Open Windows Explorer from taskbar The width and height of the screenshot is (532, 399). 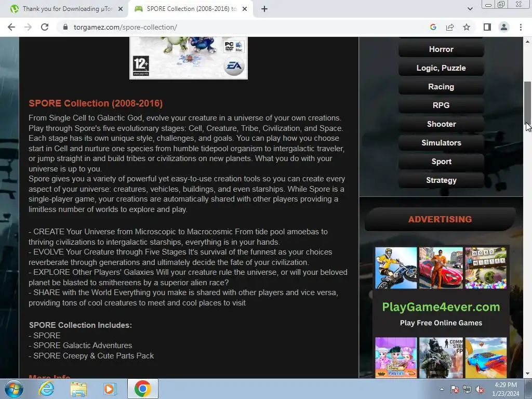point(78,389)
